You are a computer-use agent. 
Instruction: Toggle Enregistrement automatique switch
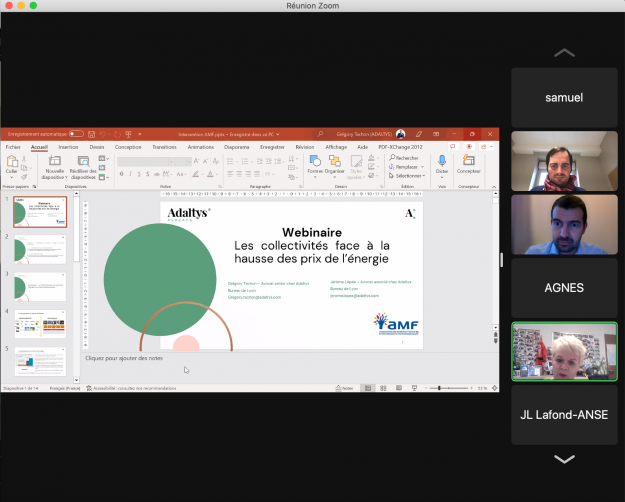click(76, 133)
